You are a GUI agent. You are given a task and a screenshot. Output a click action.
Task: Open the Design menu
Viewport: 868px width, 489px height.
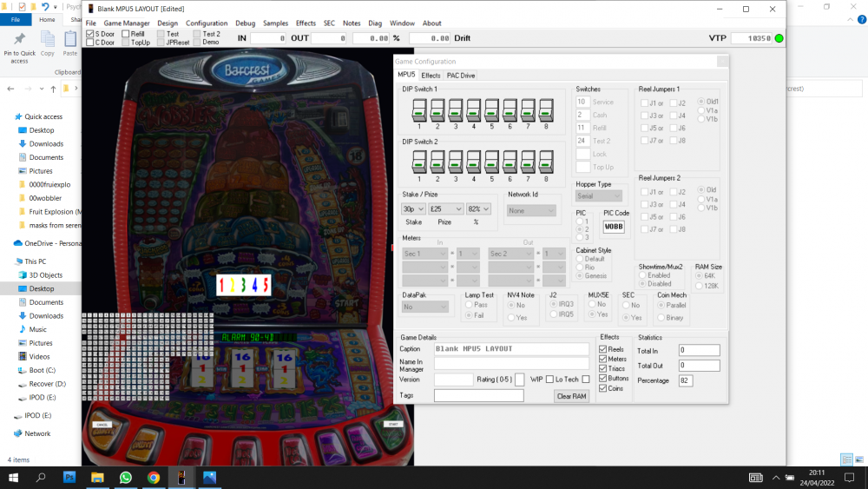[x=168, y=23]
